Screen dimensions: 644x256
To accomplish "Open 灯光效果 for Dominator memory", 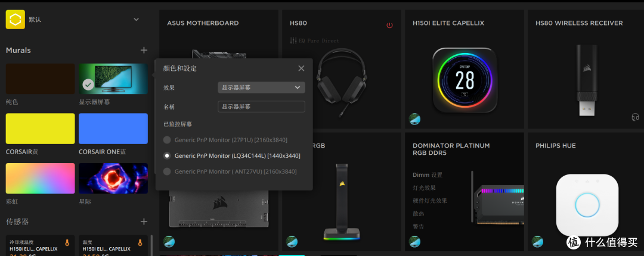I will click(425, 188).
